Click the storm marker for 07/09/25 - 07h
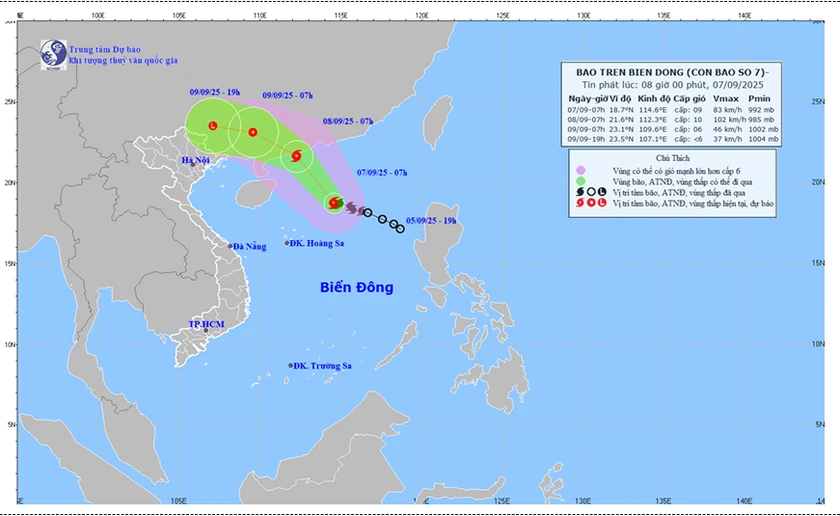This screenshot has width=840, height=516. coord(334,203)
